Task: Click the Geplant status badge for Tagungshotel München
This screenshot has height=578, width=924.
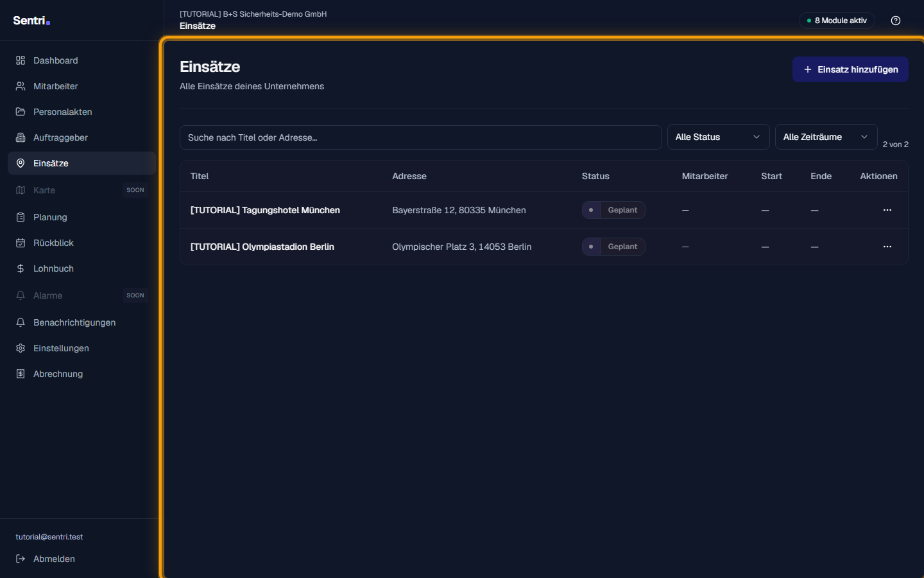Action: tap(613, 210)
